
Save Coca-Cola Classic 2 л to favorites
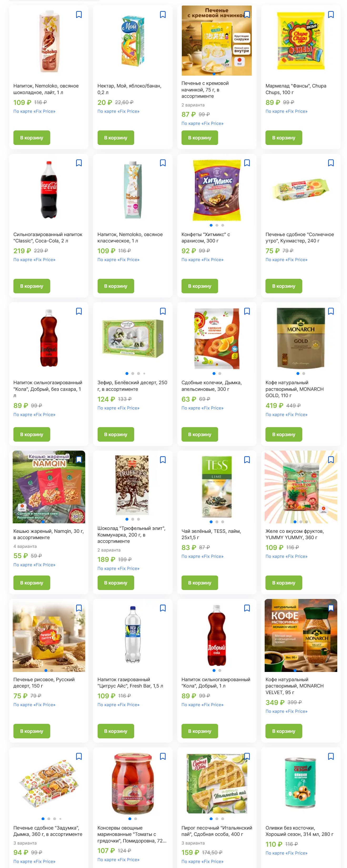[x=79, y=163]
